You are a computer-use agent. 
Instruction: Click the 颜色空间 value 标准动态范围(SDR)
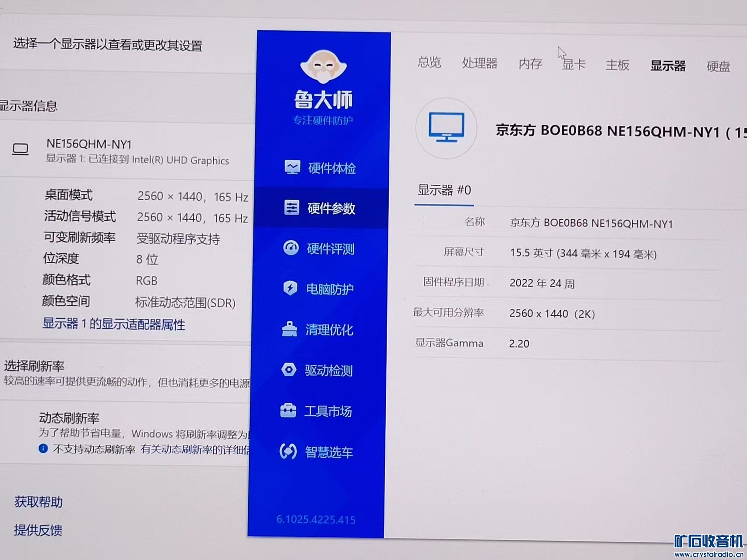[x=185, y=302]
